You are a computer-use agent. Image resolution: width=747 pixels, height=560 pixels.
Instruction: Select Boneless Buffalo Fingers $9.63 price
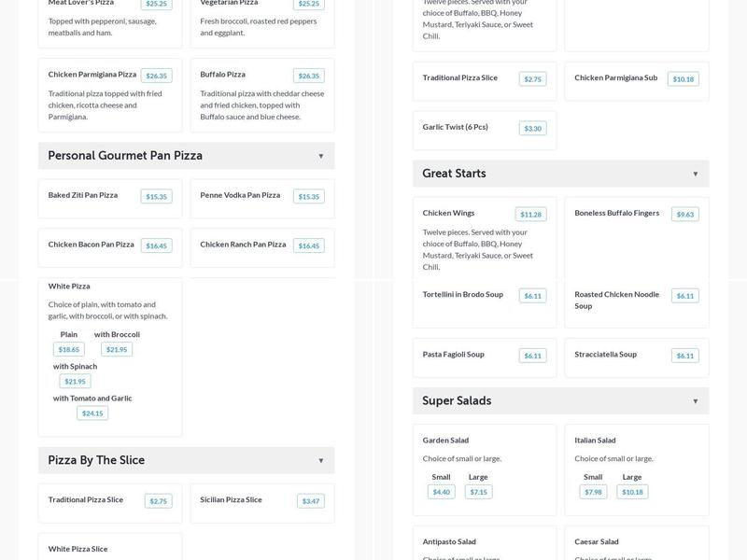coord(684,214)
